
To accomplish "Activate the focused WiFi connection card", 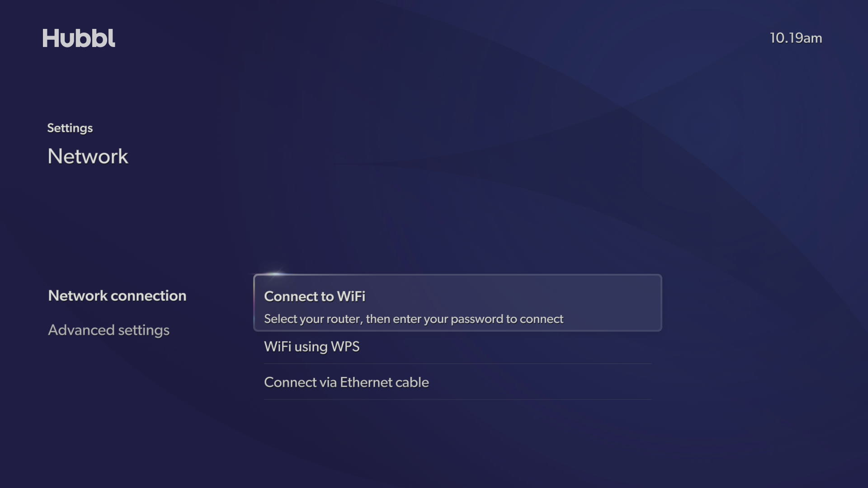I will (x=458, y=303).
